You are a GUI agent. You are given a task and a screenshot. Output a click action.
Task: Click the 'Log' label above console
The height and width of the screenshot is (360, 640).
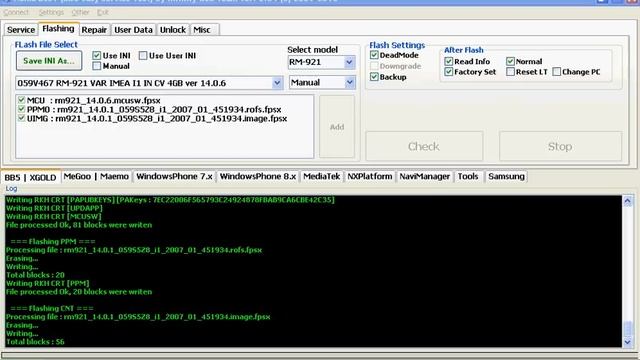11,189
